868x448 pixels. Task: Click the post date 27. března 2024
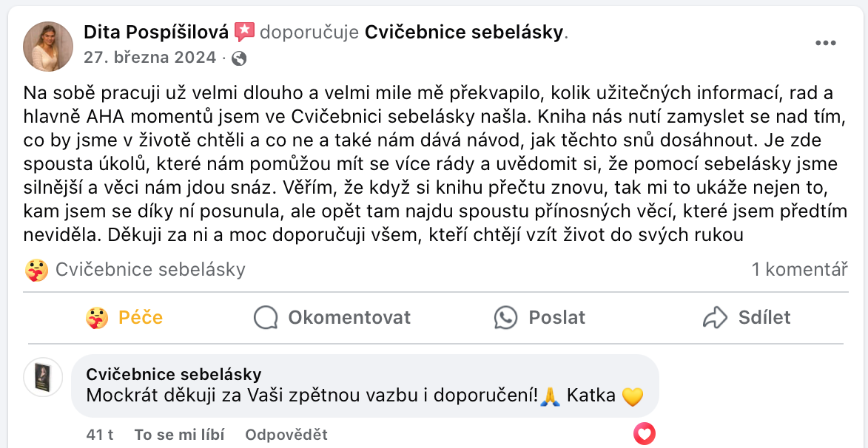tap(149, 58)
